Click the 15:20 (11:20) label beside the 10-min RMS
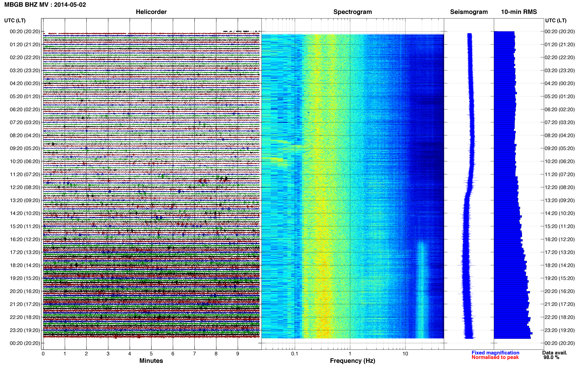The image size is (588, 368). (x=560, y=226)
